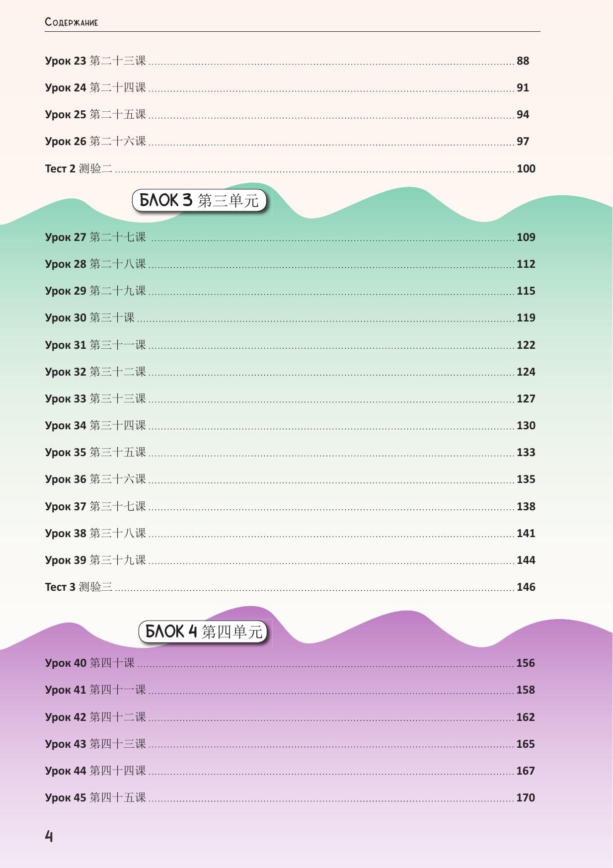Image resolution: width=613 pixels, height=868 pixels.
Task: Select Урок 37 in contents
Action: (95, 507)
